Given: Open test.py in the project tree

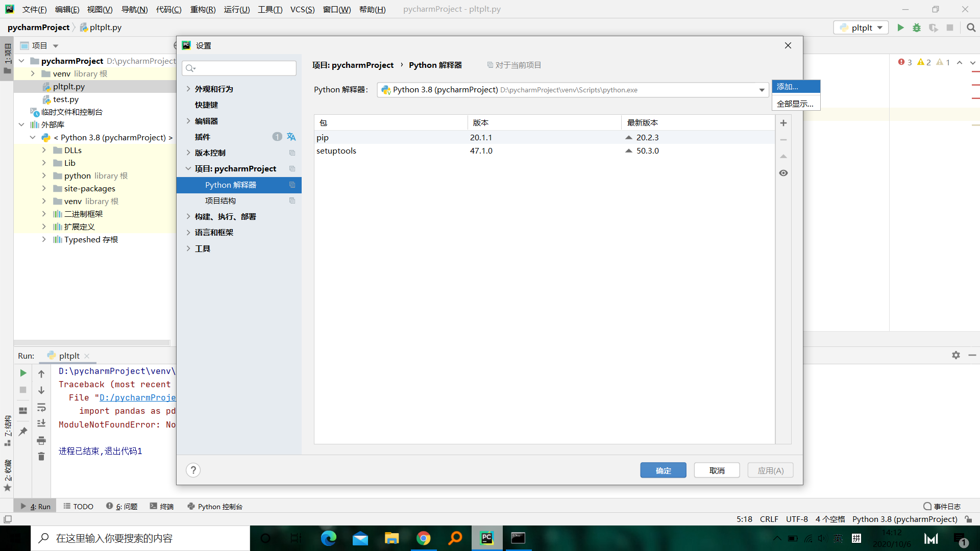Looking at the screenshot, I should pyautogui.click(x=66, y=99).
